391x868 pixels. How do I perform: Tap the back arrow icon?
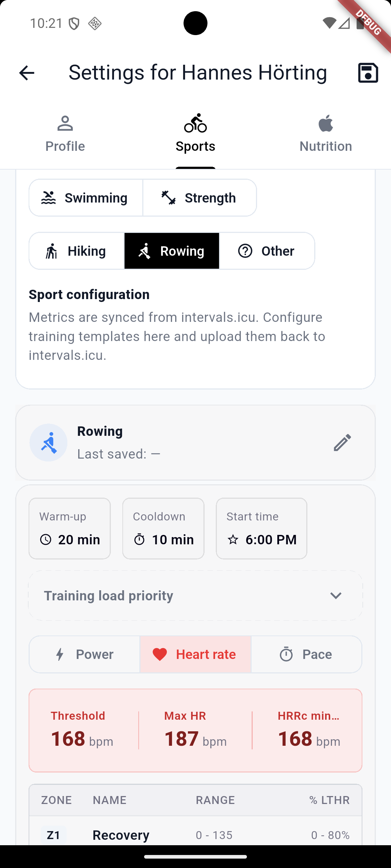pos(26,73)
